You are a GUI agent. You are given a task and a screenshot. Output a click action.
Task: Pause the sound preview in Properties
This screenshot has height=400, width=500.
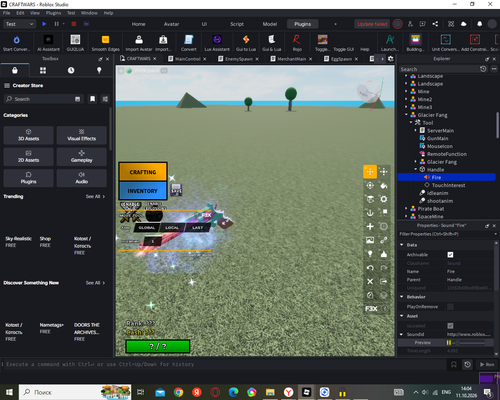point(449,343)
